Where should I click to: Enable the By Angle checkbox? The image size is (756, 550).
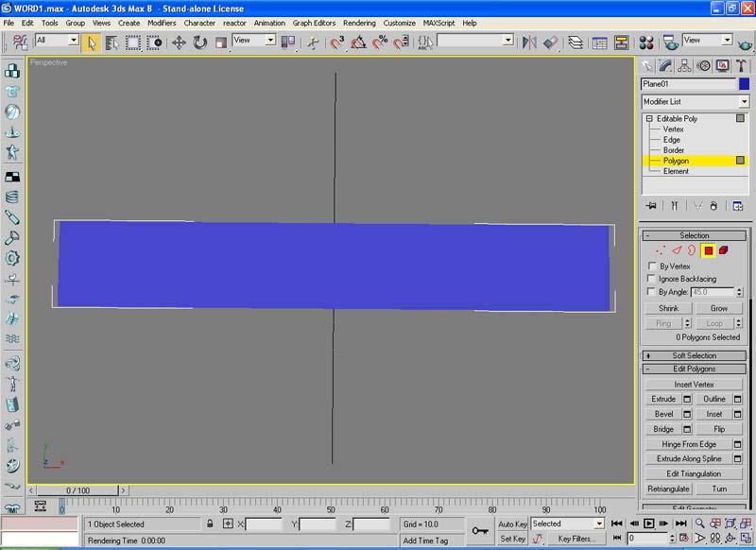pos(651,291)
